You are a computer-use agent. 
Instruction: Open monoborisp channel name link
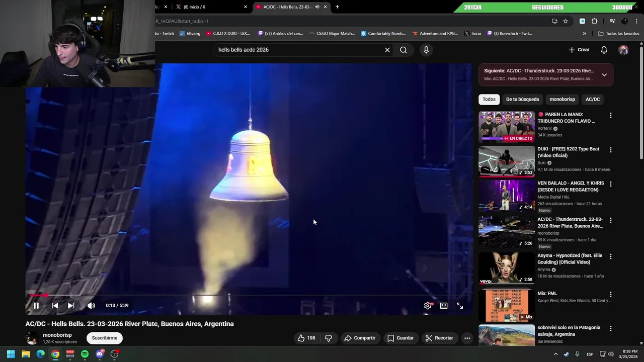coord(57,335)
